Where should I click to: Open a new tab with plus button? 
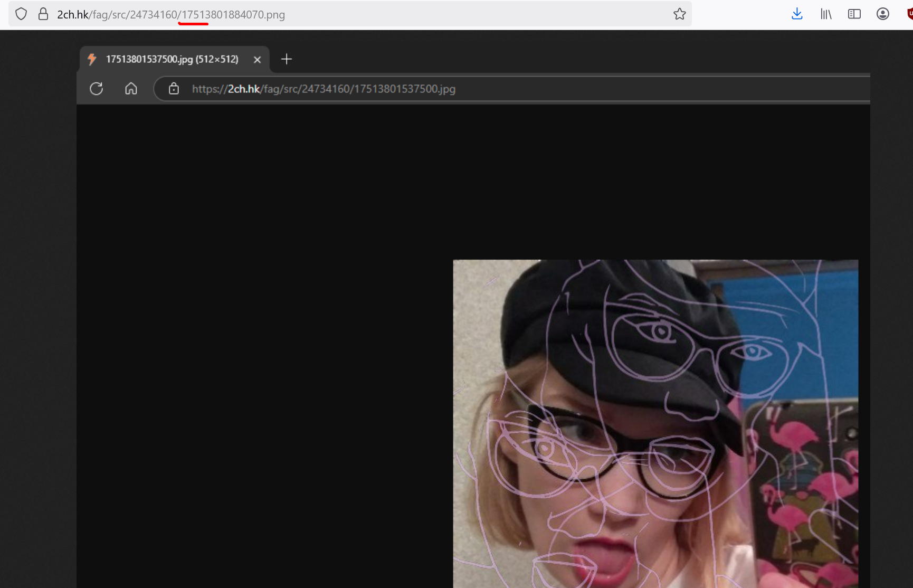coord(287,59)
